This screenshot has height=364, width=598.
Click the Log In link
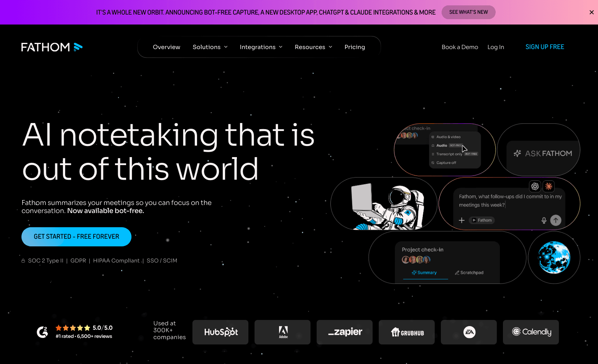tap(496, 47)
